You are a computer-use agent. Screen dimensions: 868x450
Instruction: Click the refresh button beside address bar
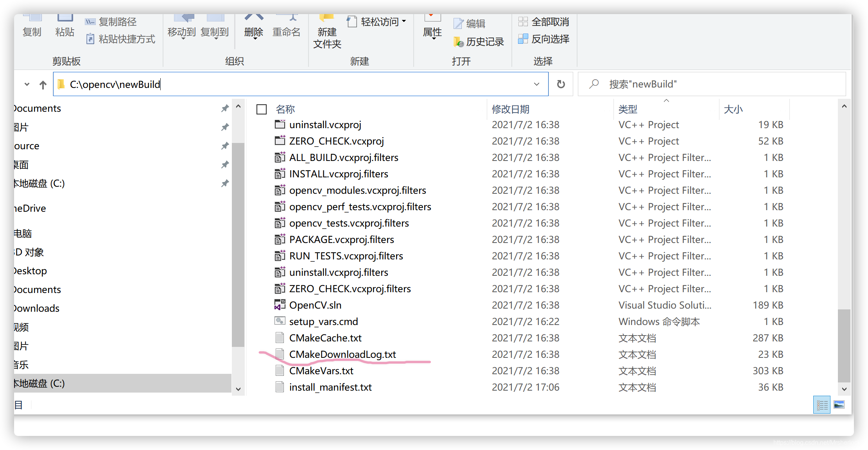561,84
